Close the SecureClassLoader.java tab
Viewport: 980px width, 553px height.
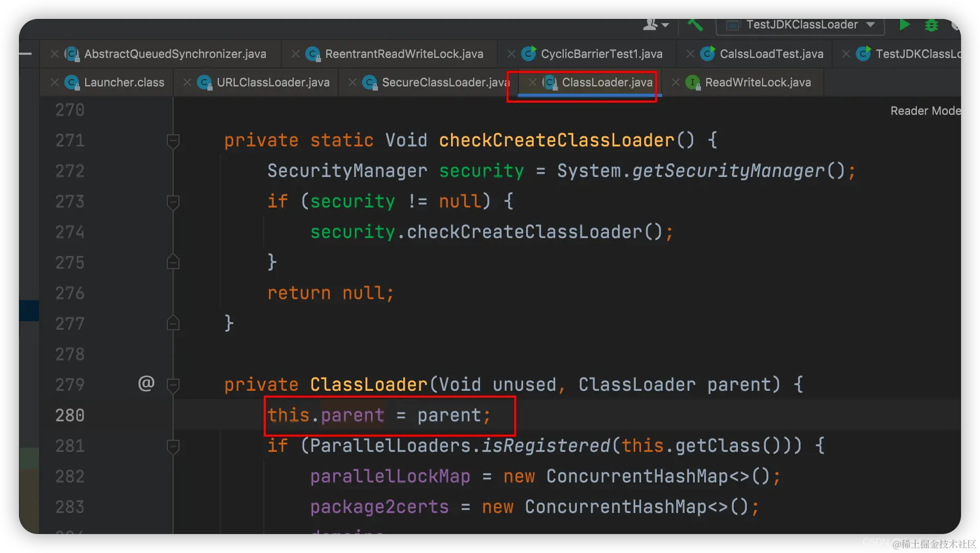(x=352, y=82)
